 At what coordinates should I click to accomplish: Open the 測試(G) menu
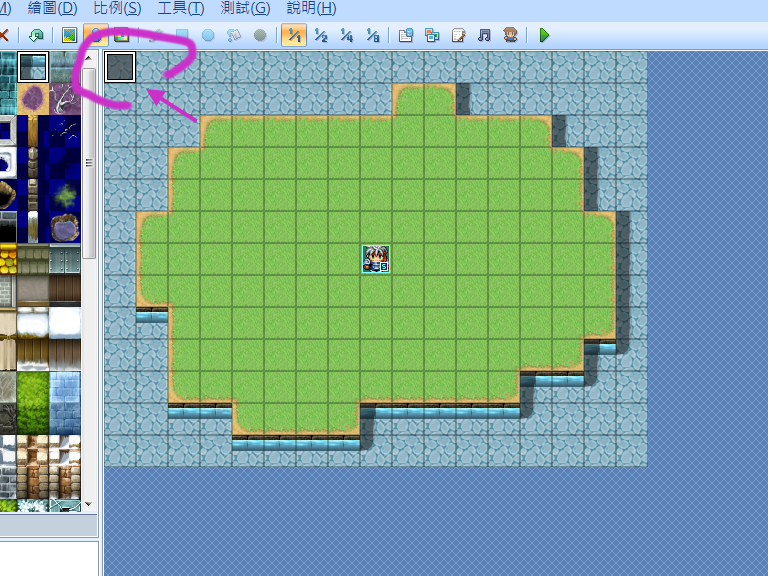[245, 8]
